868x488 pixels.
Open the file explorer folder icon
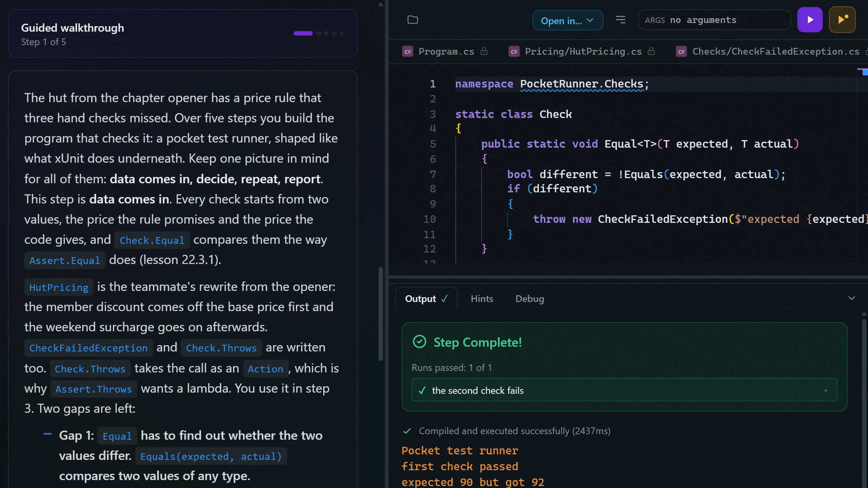(413, 20)
